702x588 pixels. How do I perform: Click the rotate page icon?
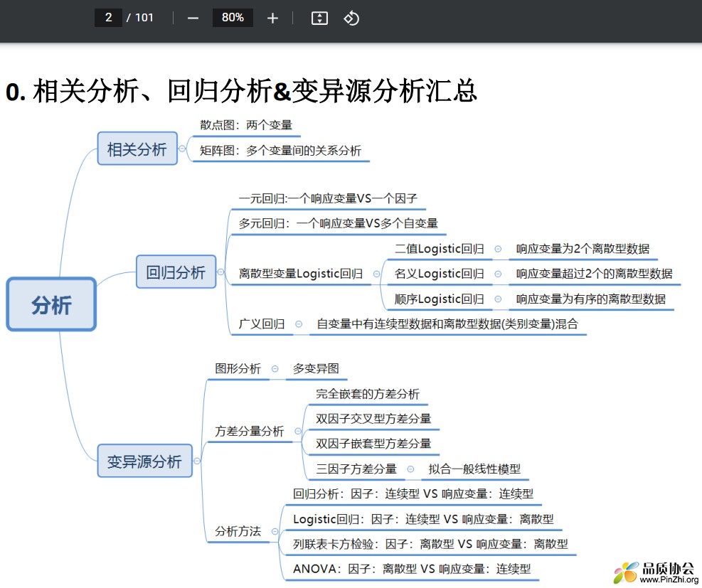[351, 18]
